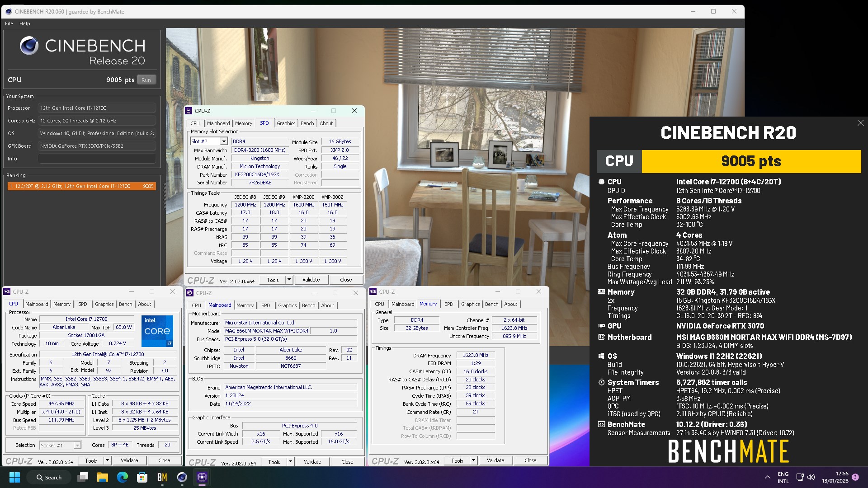The width and height of the screenshot is (868, 488).
Task: Select ranking entry 12C/20T i7-12700
Action: click(82, 186)
